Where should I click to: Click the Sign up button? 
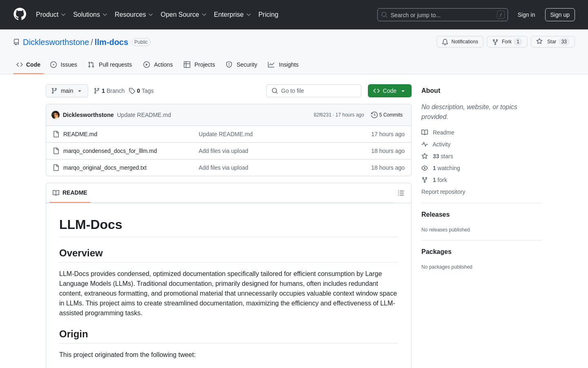coord(560,15)
